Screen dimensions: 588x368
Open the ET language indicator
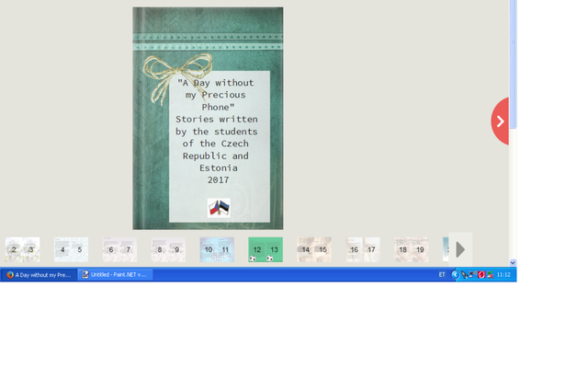pyautogui.click(x=442, y=275)
